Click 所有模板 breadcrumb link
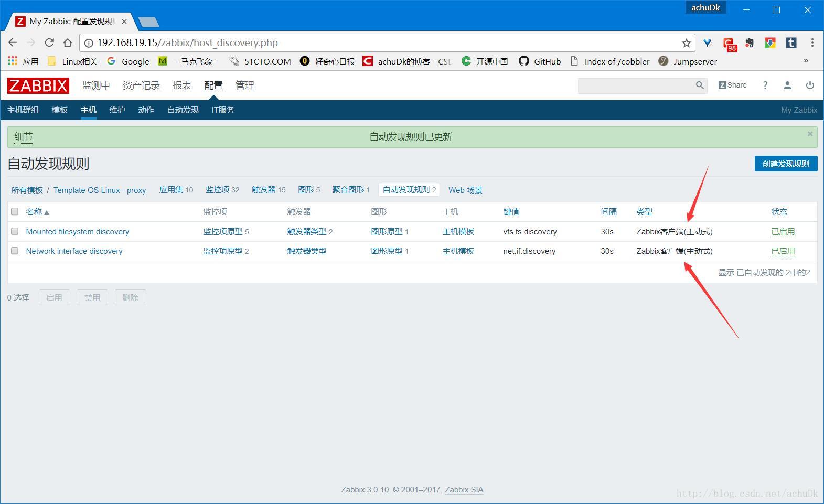This screenshot has width=824, height=504. [27, 190]
